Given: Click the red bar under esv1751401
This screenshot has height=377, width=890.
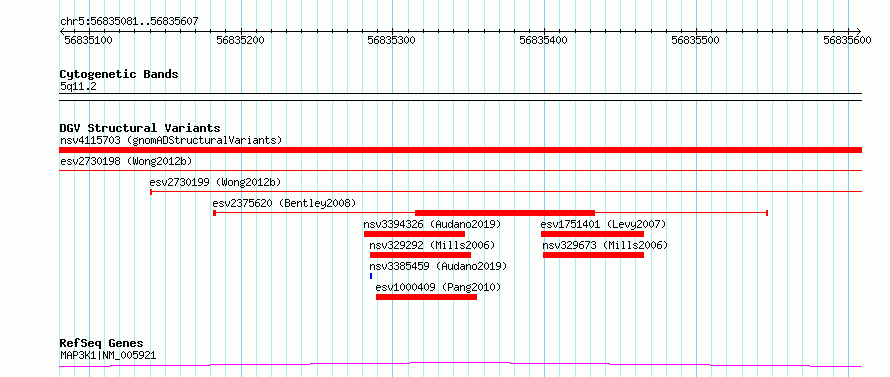Looking at the screenshot, I should click(593, 234).
